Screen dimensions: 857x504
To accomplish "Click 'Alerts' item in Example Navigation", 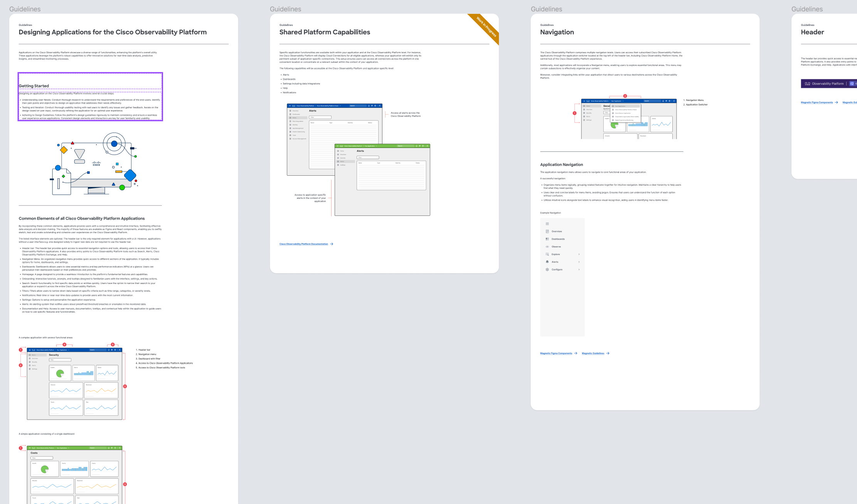I will click(555, 262).
